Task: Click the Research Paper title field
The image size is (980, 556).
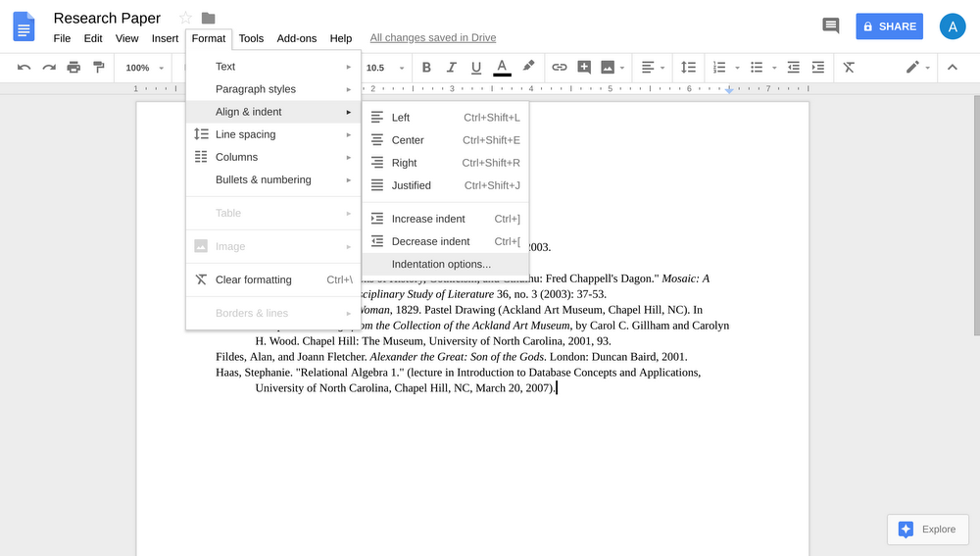Action: 107,18
